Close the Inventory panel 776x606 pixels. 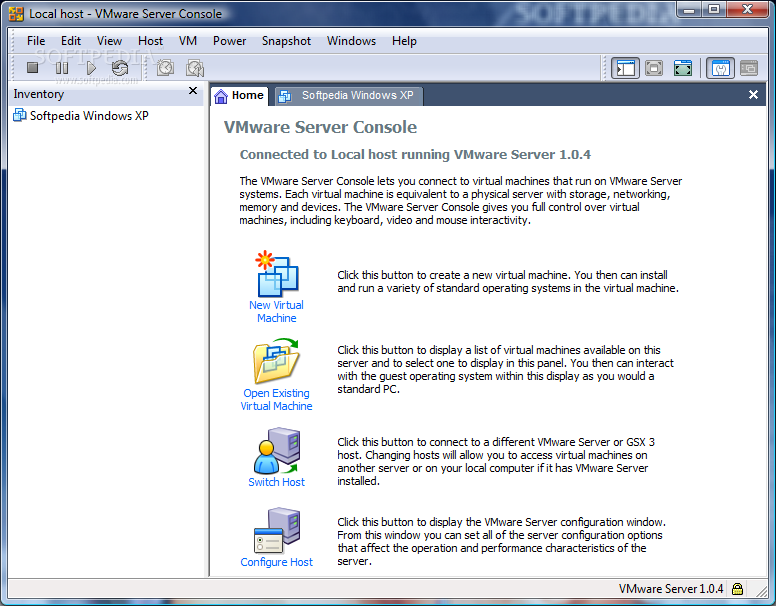(x=193, y=92)
